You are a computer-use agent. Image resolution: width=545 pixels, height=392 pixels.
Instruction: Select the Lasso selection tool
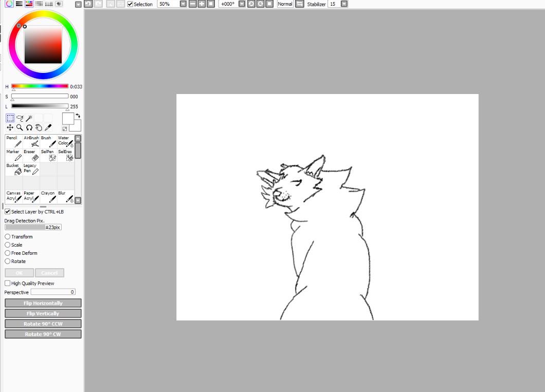[20, 118]
